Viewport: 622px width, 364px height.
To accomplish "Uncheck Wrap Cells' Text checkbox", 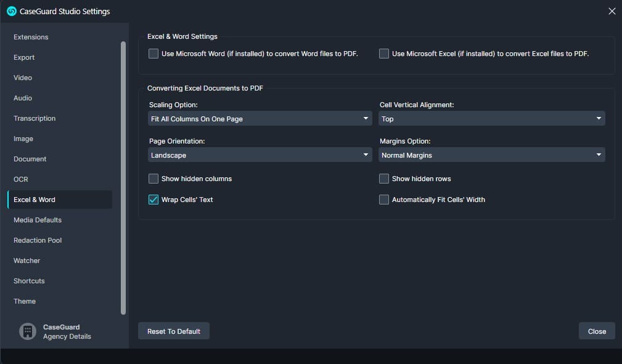I will coord(153,200).
